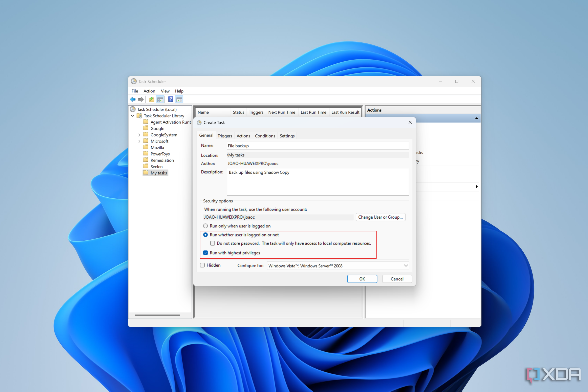Click the back navigation arrow in the toolbar
The height and width of the screenshot is (392, 588).
coord(133,99)
